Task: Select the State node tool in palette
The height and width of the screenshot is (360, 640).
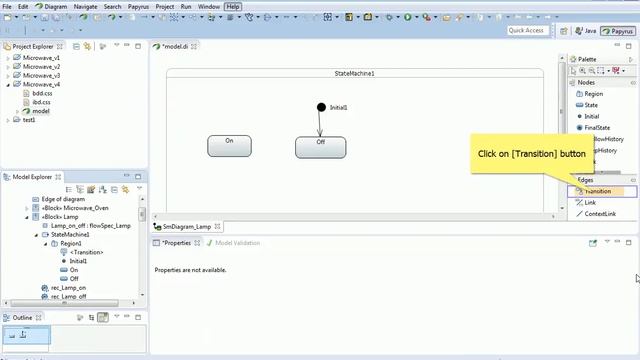Action: [x=587, y=105]
